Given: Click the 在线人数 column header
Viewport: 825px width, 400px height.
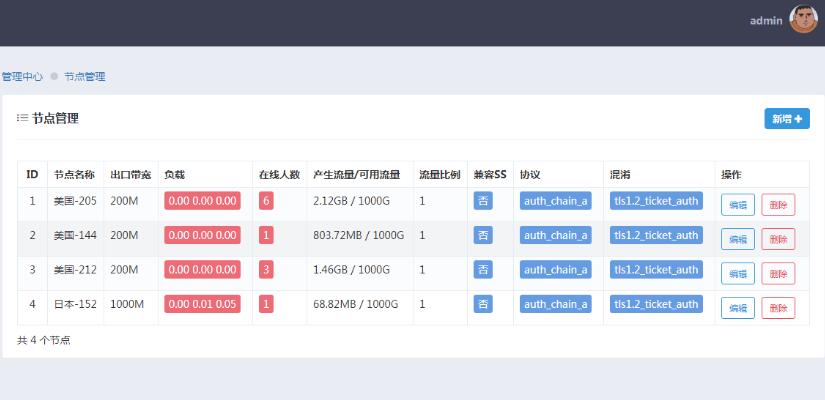Looking at the screenshot, I should click(x=279, y=175).
